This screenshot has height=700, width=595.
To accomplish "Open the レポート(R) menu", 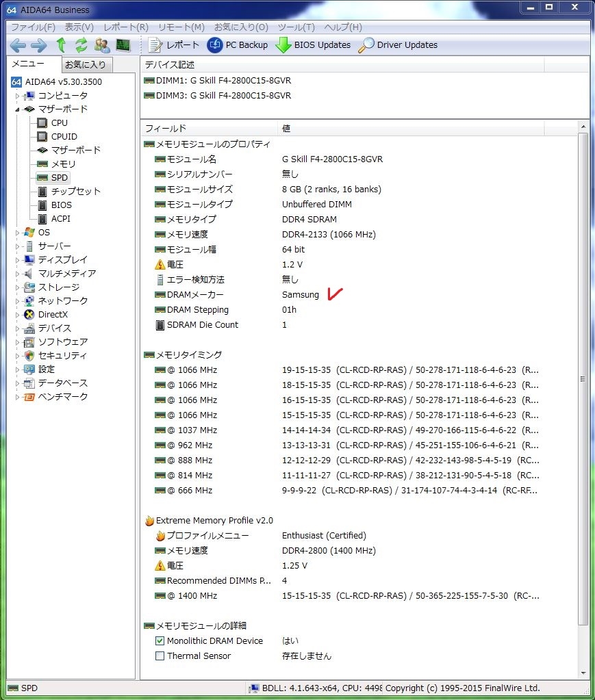I will tap(126, 27).
